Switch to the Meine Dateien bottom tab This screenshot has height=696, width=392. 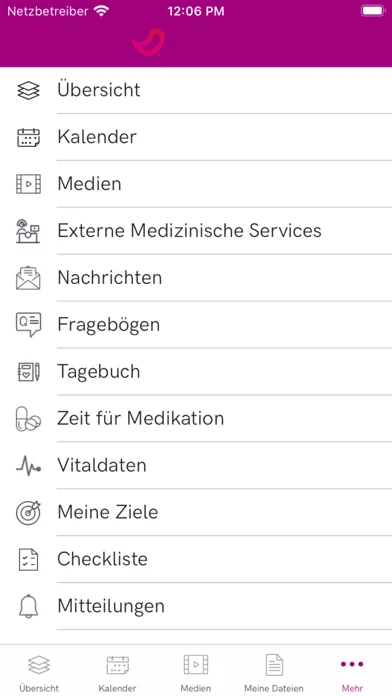pos(274,671)
